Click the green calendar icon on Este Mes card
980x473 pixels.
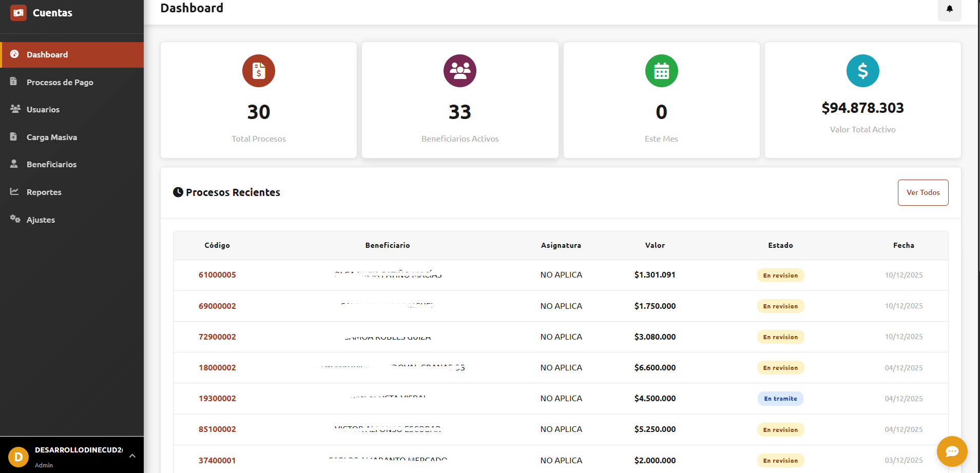pyautogui.click(x=661, y=70)
